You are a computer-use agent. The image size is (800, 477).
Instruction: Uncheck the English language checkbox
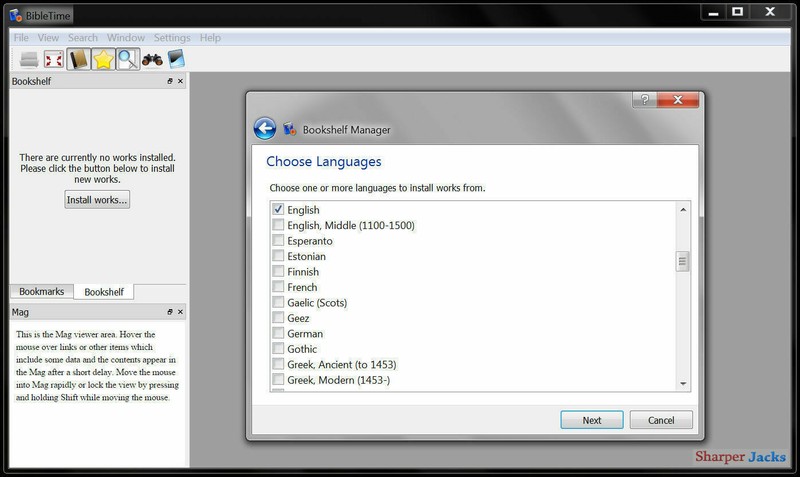coord(278,209)
